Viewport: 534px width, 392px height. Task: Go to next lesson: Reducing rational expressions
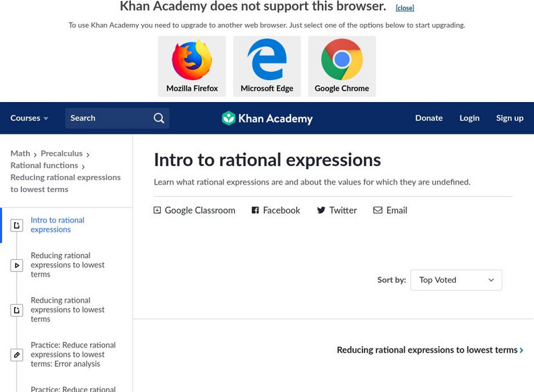click(x=430, y=350)
